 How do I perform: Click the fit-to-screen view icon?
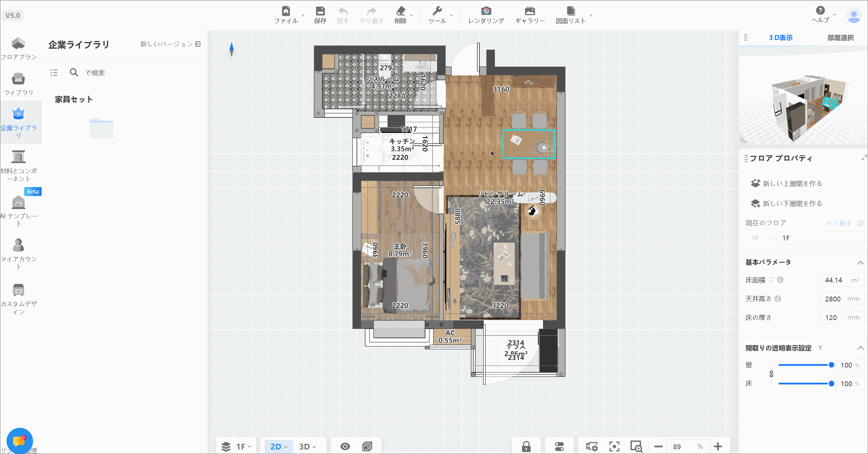click(x=614, y=446)
